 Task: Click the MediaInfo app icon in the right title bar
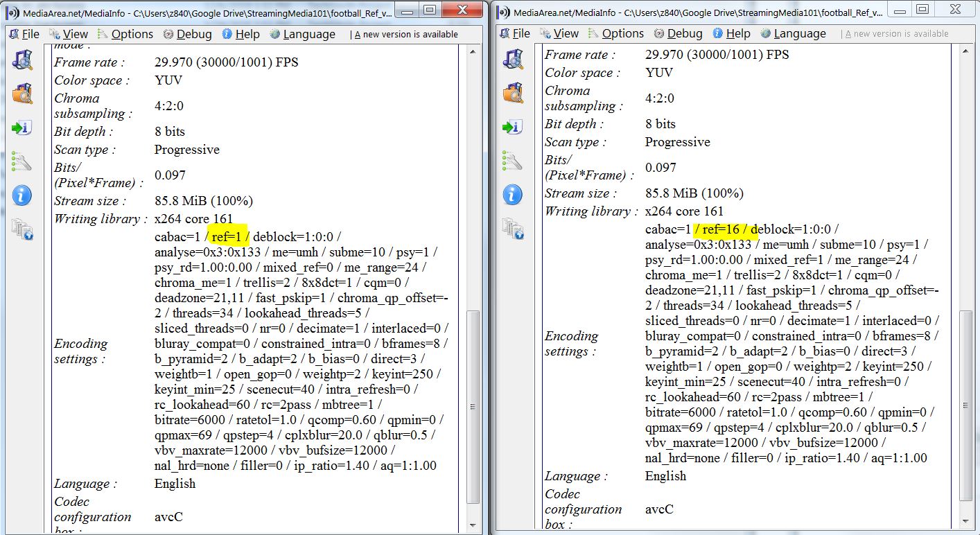coord(502,12)
